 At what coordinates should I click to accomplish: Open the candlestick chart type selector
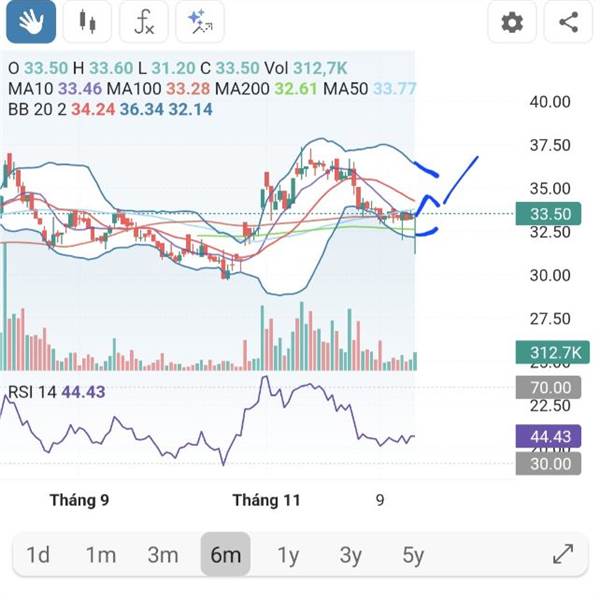click(x=87, y=22)
